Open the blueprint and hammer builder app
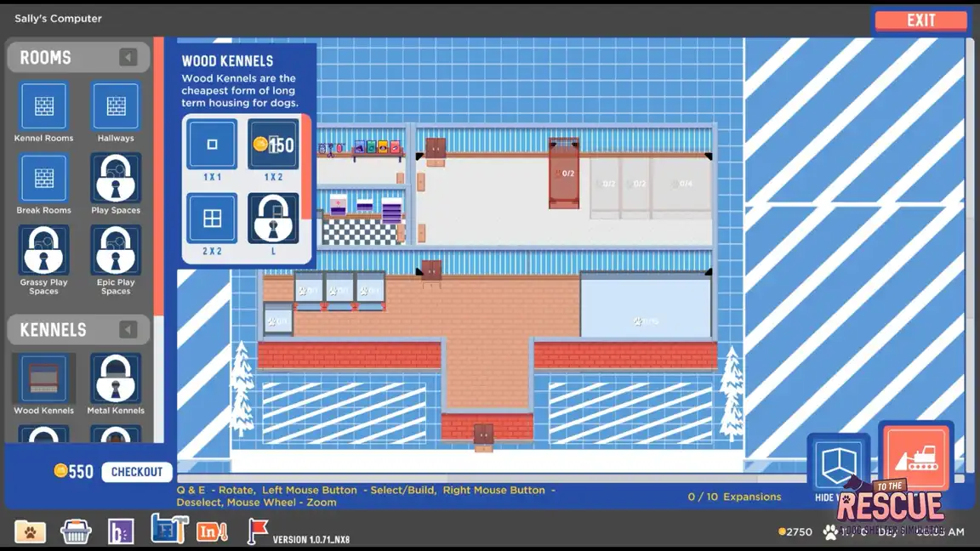This screenshot has width=980, height=551. (x=168, y=529)
